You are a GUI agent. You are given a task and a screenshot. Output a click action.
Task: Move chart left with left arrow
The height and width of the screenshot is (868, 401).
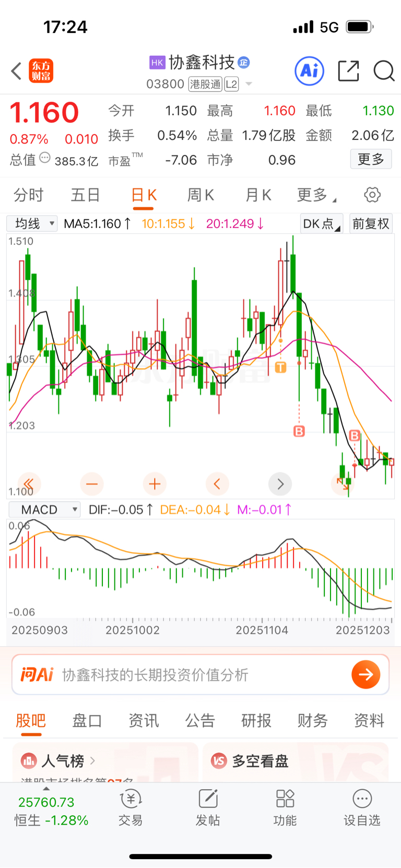click(217, 484)
